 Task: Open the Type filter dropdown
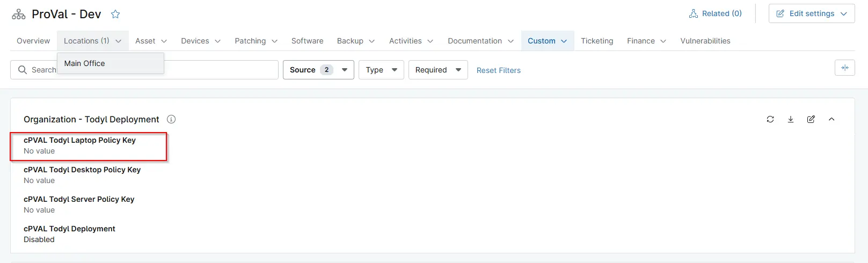coord(381,70)
